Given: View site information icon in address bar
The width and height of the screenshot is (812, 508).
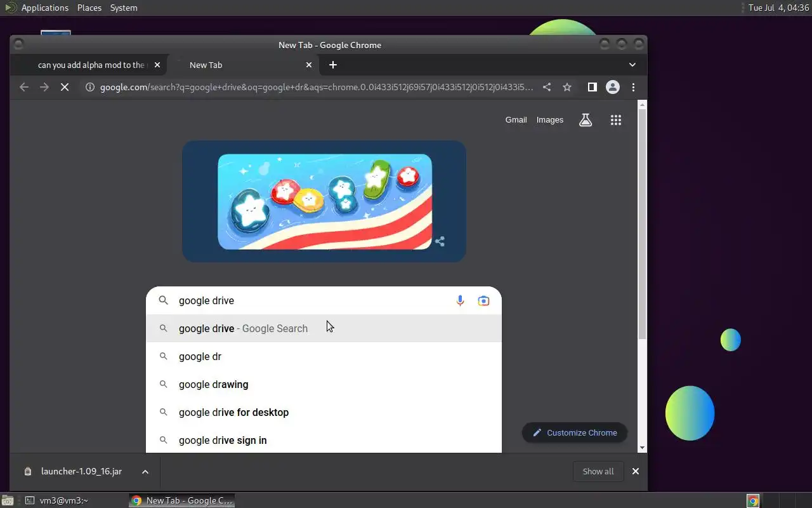Looking at the screenshot, I should point(90,88).
